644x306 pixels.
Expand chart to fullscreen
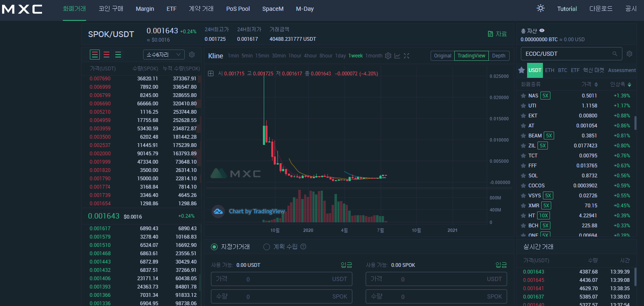406,56
